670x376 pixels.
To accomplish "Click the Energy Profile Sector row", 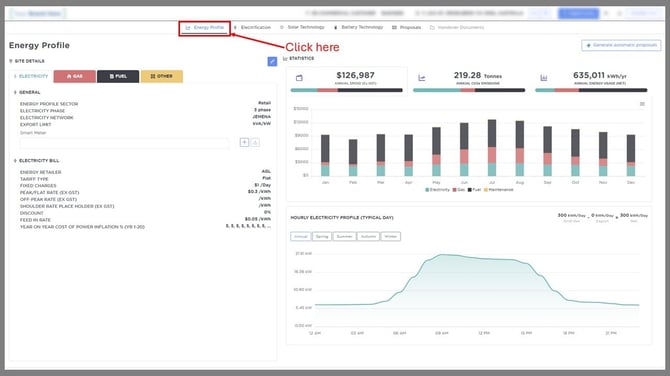I will (145, 104).
